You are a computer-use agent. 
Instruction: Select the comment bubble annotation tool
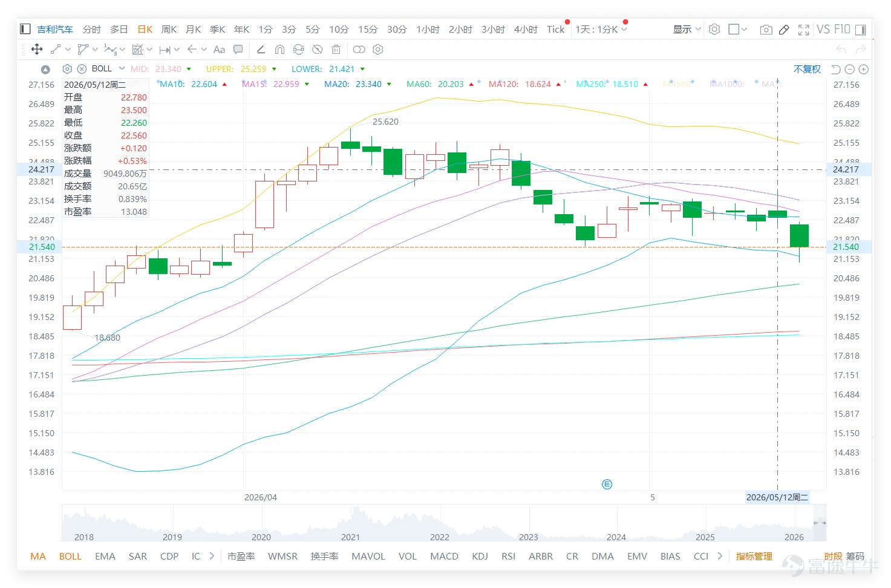point(238,50)
